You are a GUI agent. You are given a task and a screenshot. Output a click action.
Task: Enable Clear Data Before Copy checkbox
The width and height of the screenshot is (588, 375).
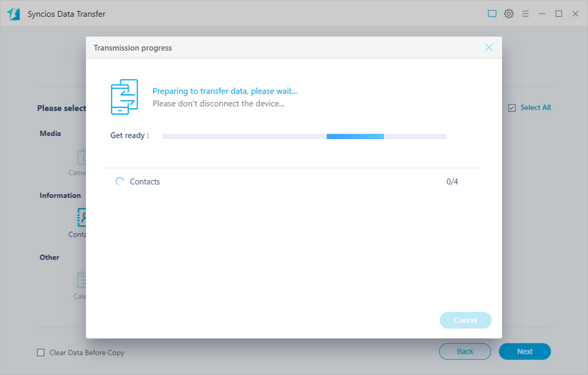(x=40, y=352)
